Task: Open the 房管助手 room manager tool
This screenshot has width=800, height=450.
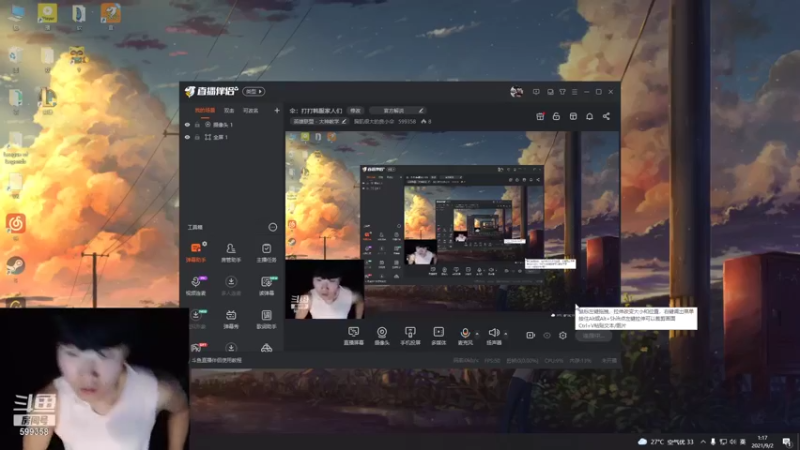Action: click(x=231, y=253)
